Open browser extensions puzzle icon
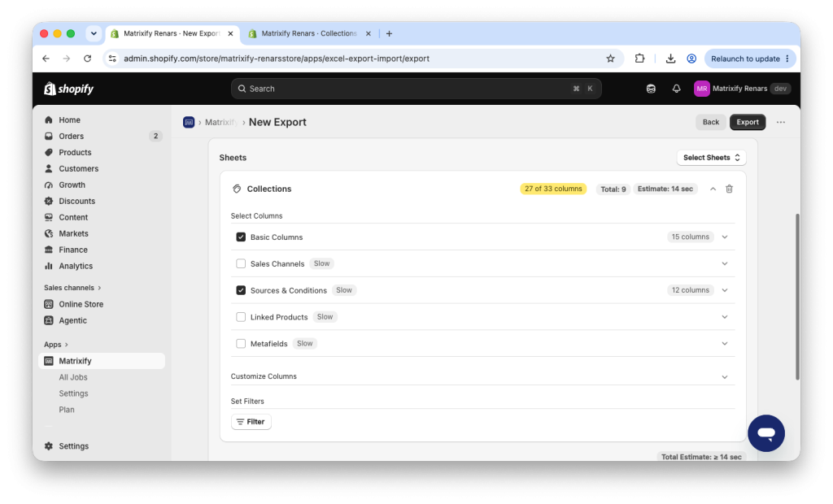Image resolution: width=833 pixels, height=504 pixels. pyautogui.click(x=639, y=59)
